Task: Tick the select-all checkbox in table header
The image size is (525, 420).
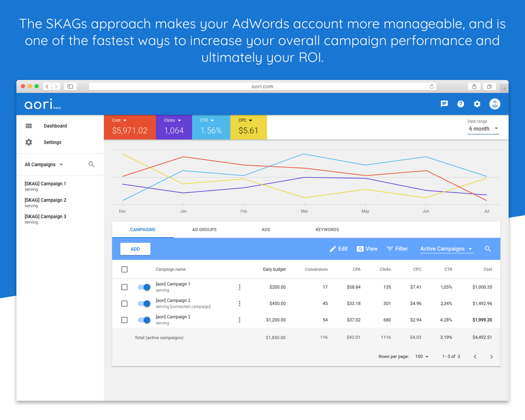Action: click(124, 269)
